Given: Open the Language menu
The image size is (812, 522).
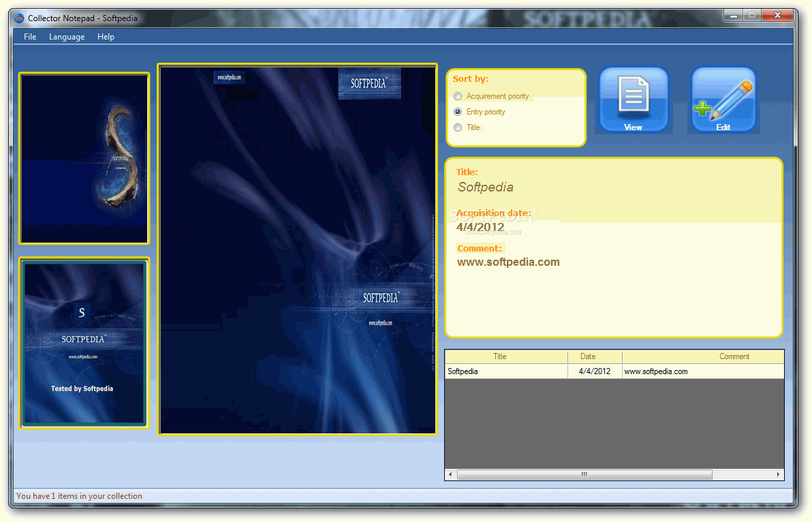Looking at the screenshot, I should tap(67, 37).
